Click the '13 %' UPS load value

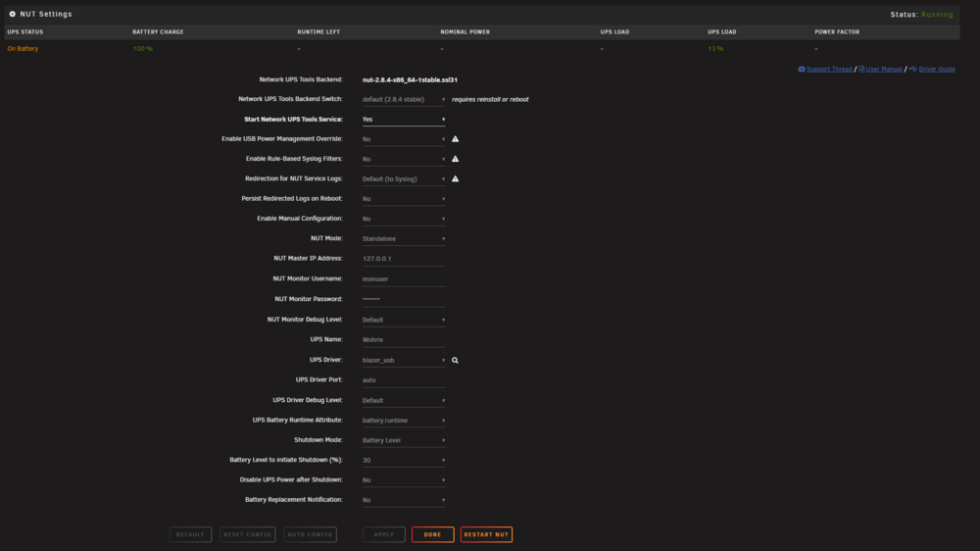click(x=715, y=49)
